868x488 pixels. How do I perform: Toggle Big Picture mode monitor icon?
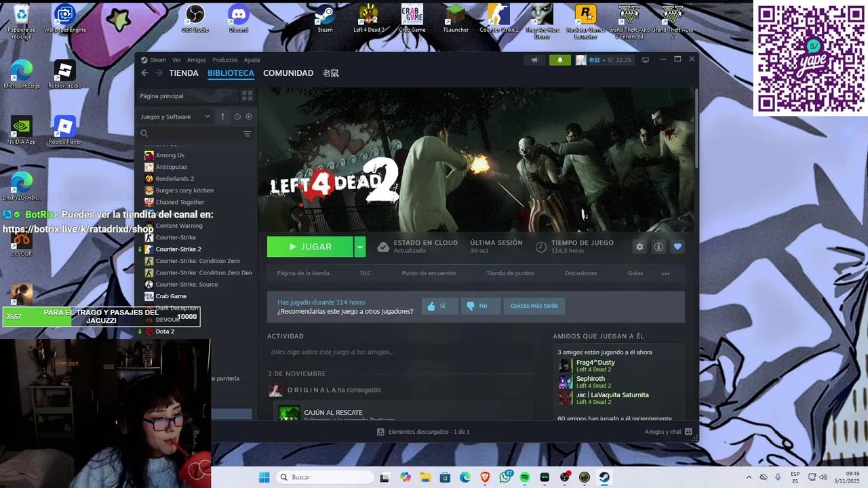tap(645, 60)
